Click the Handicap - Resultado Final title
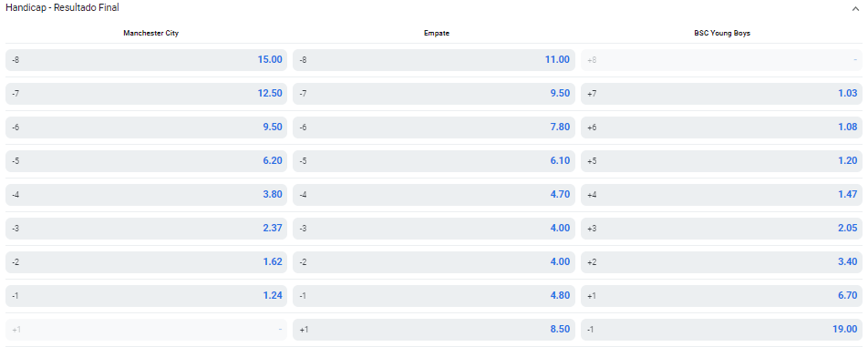Viewport: 868px width, 347px height. 62,7
